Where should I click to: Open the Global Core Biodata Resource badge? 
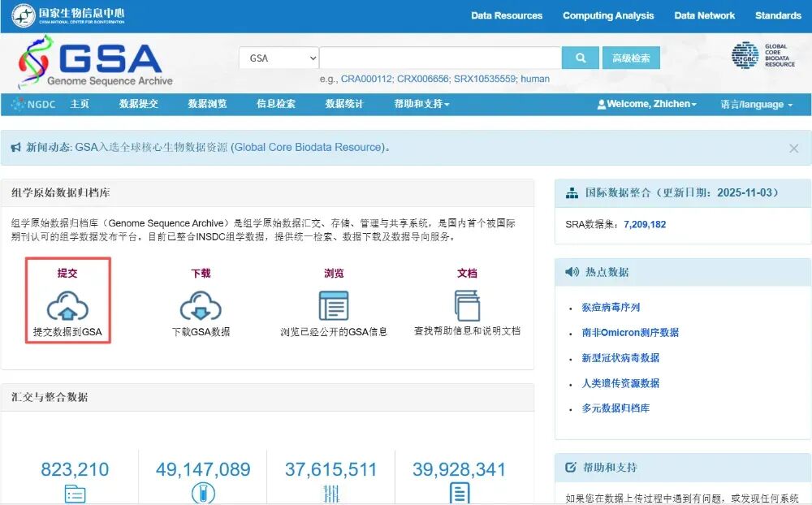763,55
